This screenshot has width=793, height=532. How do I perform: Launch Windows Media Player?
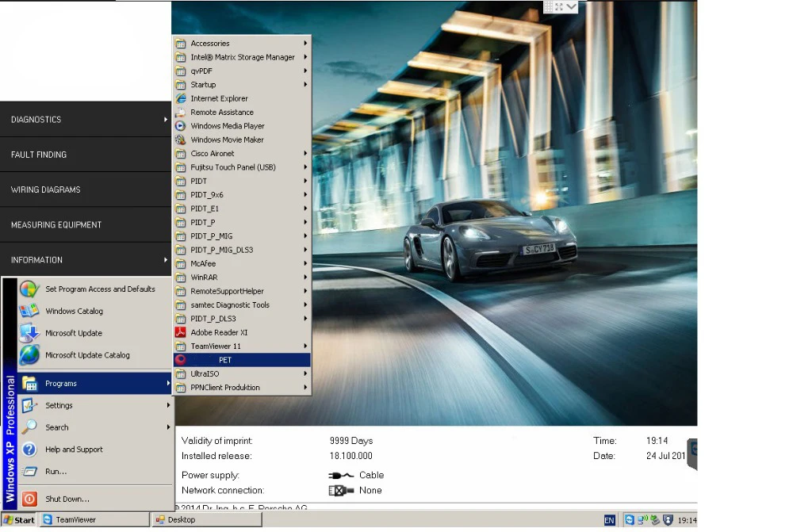pyautogui.click(x=227, y=126)
